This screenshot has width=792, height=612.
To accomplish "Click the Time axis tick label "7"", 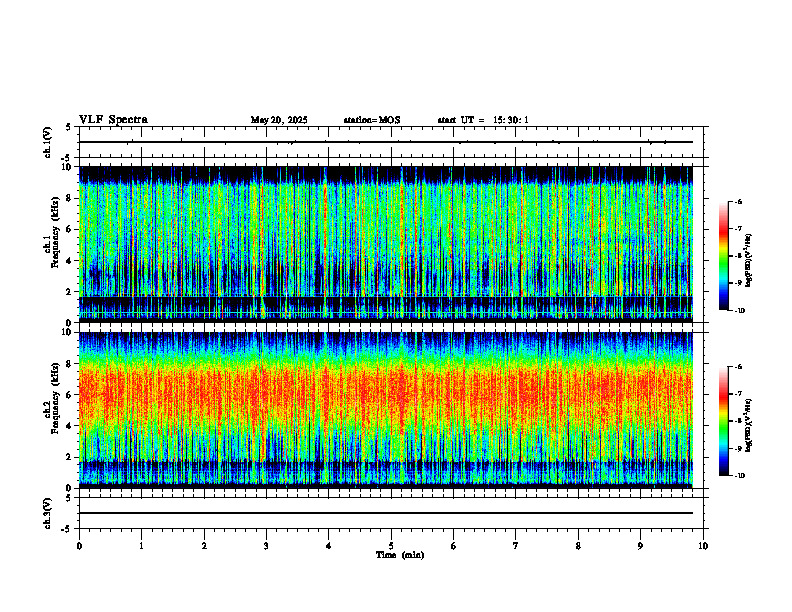I will 516,546.
